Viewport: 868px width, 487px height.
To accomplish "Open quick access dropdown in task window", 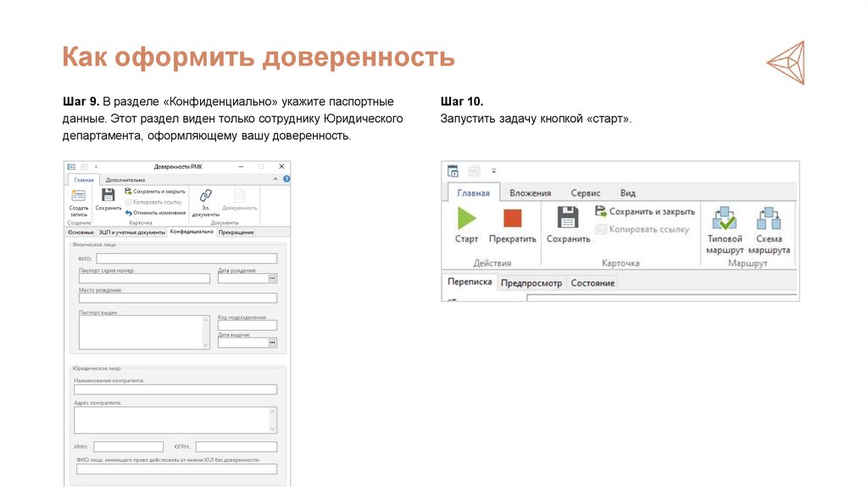I will (x=494, y=171).
